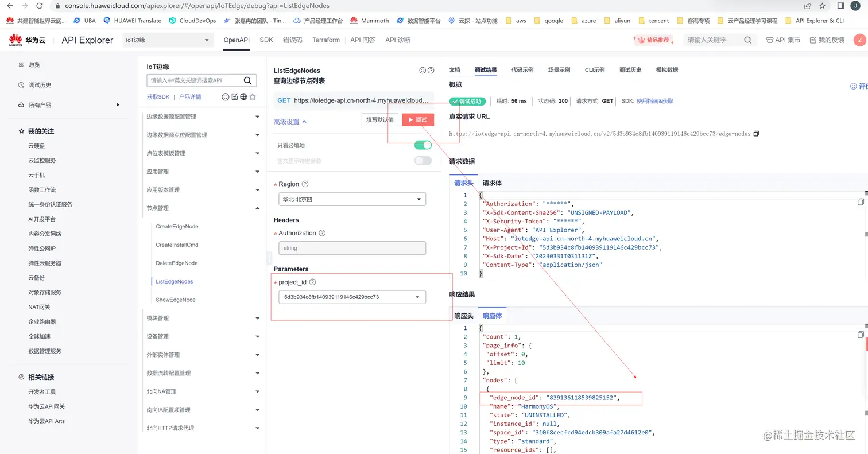
Task: Click the globe icon in IoT边缘 panel
Action: click(x=243, y=97)
